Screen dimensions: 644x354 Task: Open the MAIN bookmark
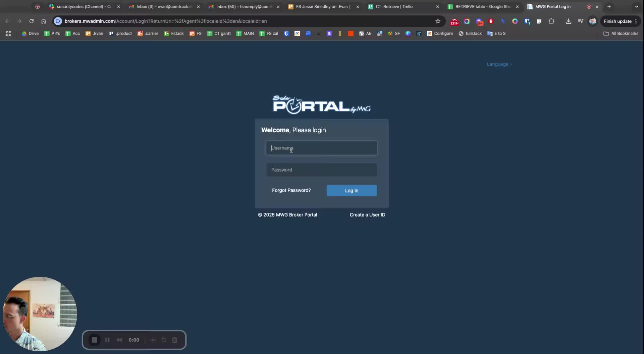point(245,34)
